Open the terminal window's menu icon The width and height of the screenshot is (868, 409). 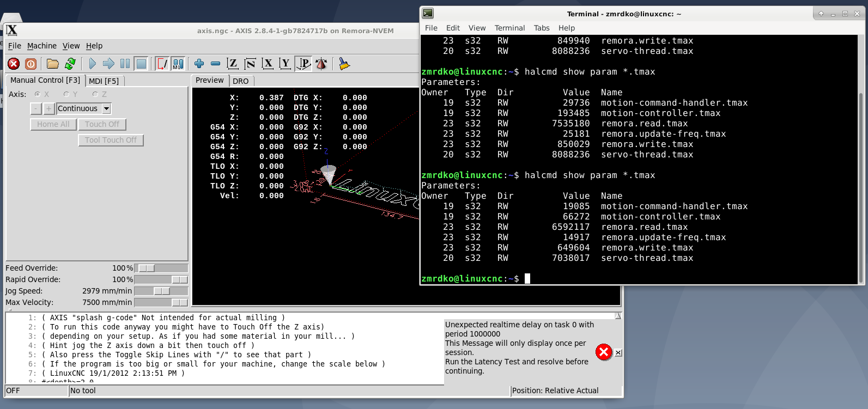pyautogui.click(x=428, y=14)
